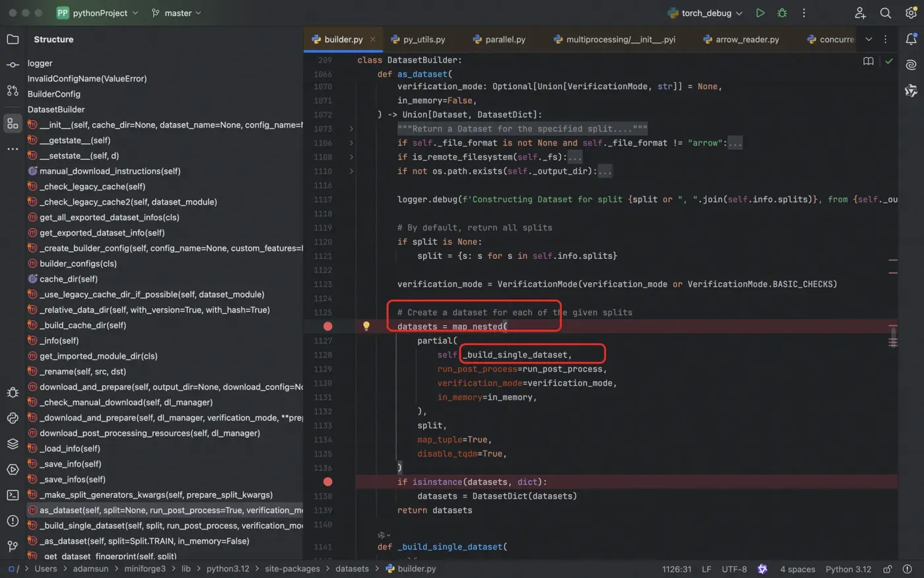Open the Debug tool window bug icon
The image size is (924, 578).
click(x=13, y=392)
